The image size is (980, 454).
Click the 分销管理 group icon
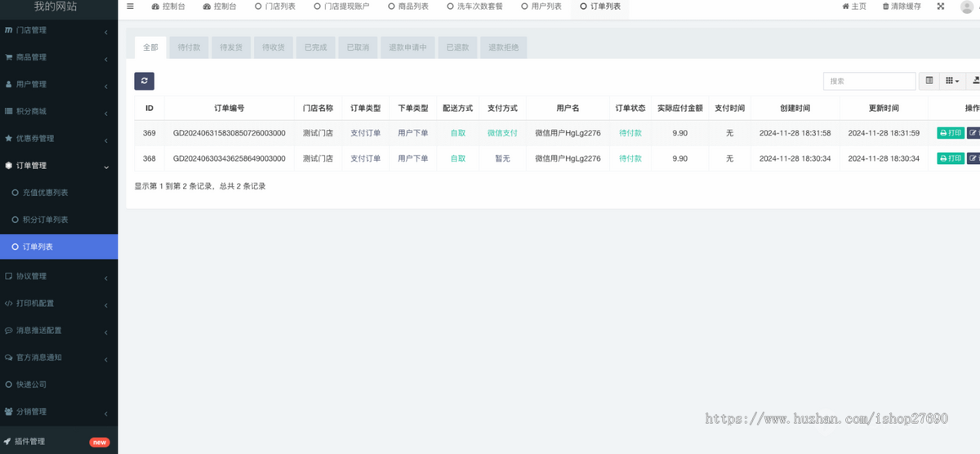(x=8, y=412)
